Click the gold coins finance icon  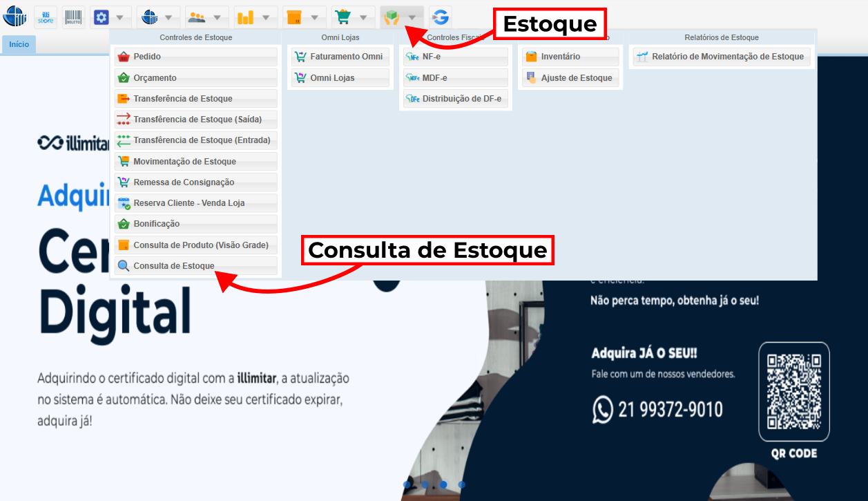245,17
